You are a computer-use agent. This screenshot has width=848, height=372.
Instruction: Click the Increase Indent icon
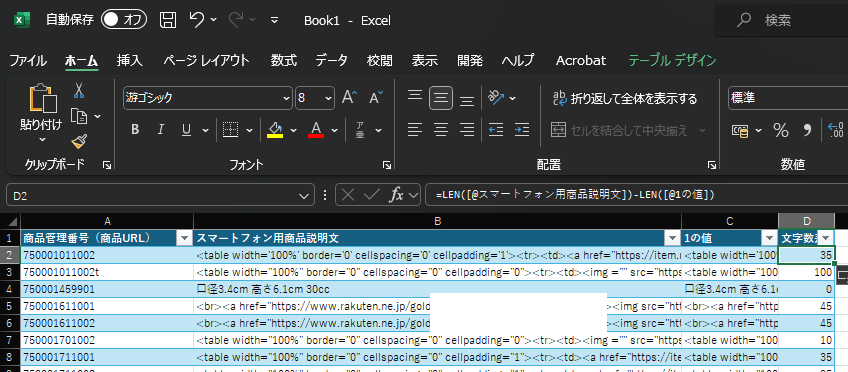[522, 130]
